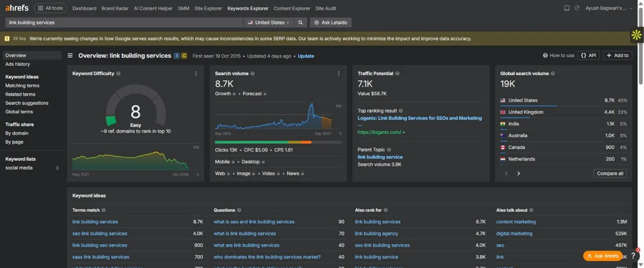Click the locked Forecast option
The image size is (644, 268).
tap(254, 94)
